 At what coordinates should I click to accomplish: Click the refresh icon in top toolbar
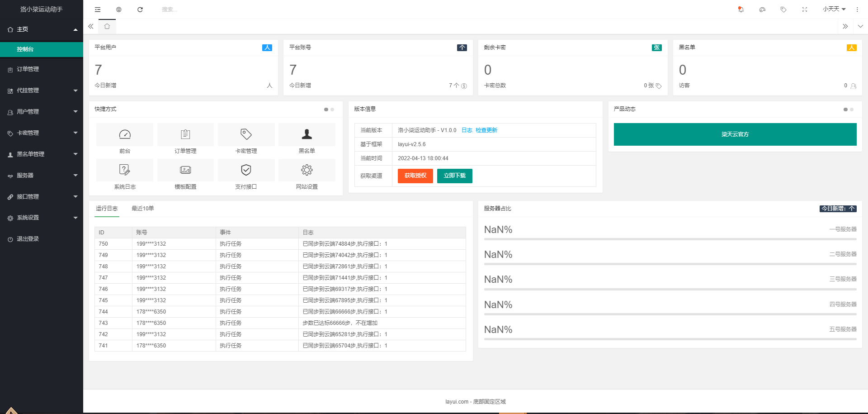coord(140,10)
